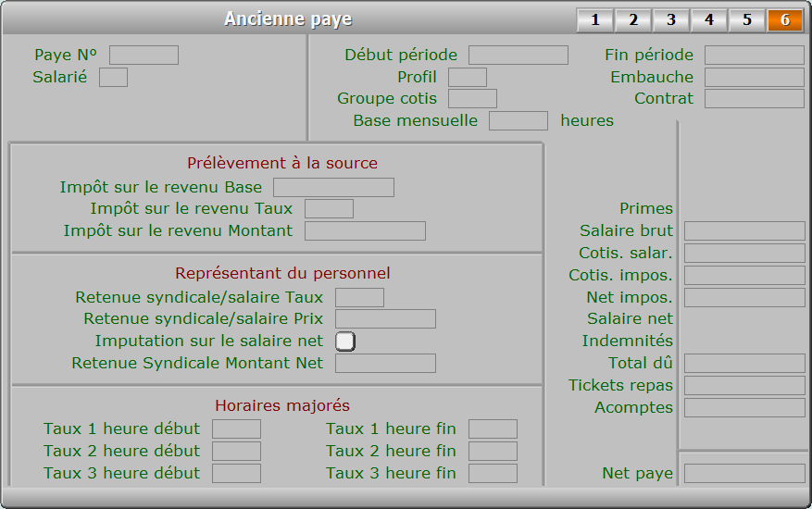Focus the Base mensuelle hours field
Viewport: 812px width, 509px height.
[518, 120]
